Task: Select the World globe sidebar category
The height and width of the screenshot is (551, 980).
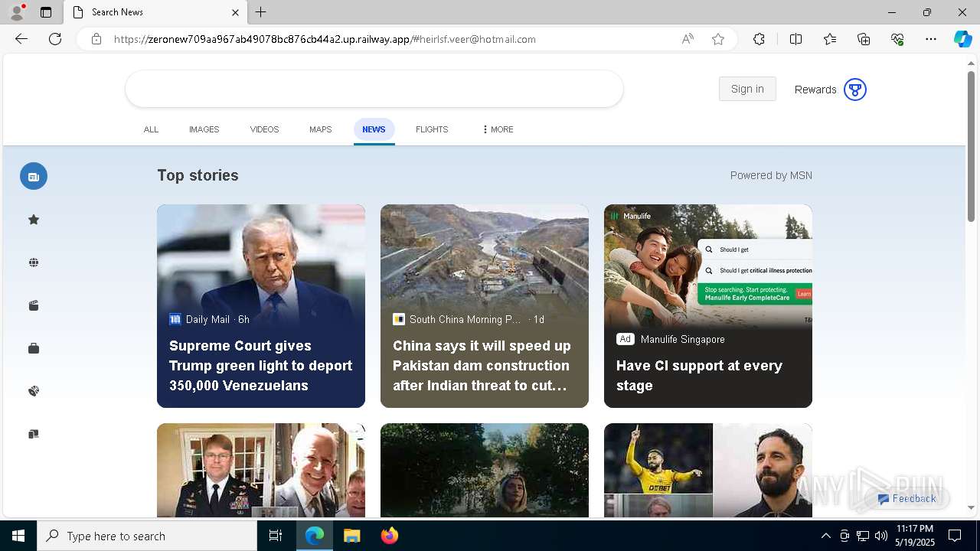Action: [x=34, y=262]
